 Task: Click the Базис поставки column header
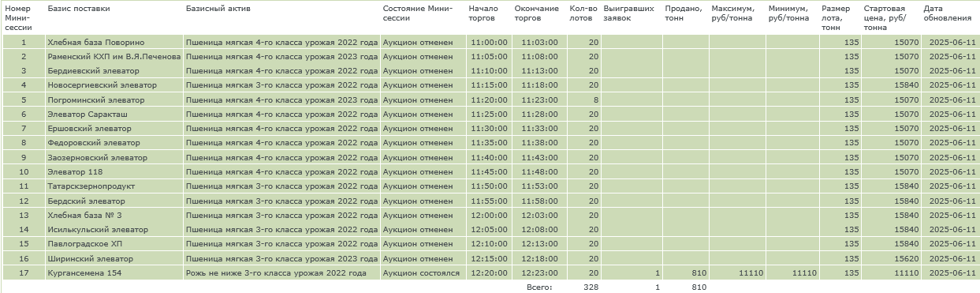tap(79, 9)
